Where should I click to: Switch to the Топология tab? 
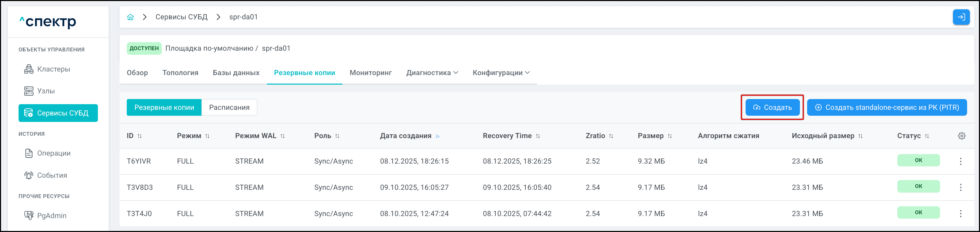pos(180,73)
